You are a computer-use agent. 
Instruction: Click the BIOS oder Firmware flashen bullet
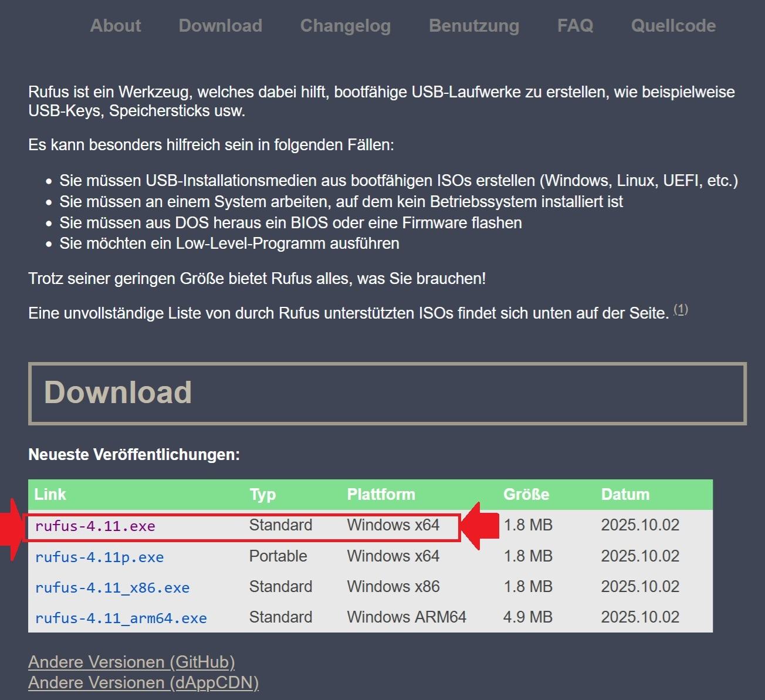coord(290,223)
